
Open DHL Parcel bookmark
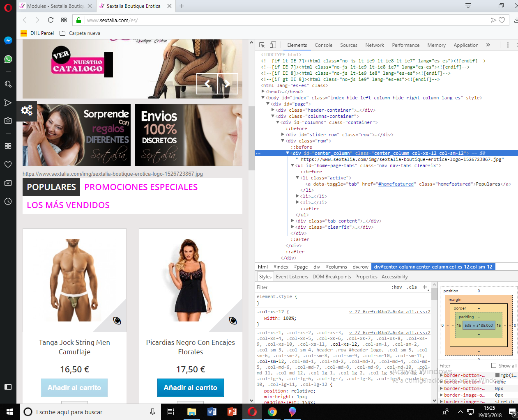(x=37, y=33)
